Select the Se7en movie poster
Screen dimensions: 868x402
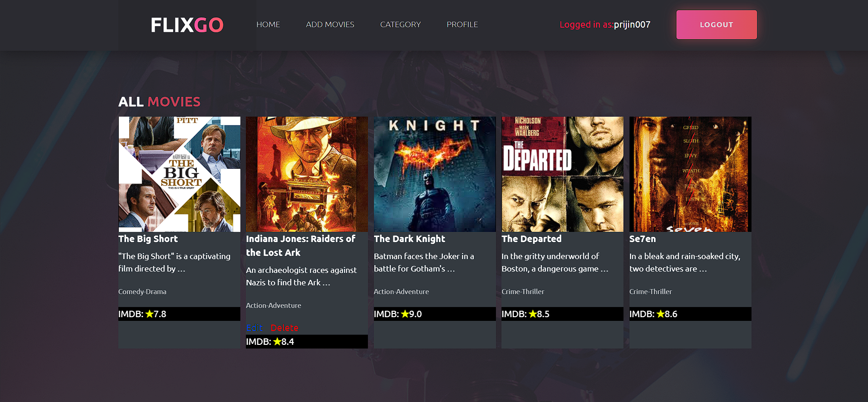pos(690,174)
